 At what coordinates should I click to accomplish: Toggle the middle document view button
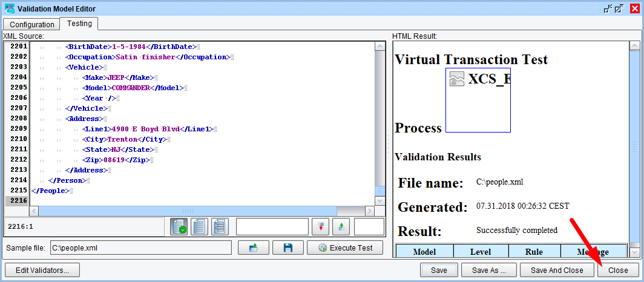click(x=199, y=227)
